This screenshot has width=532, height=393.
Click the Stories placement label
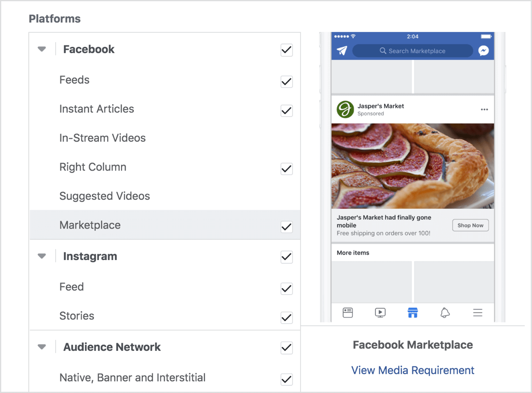(77, 316)
